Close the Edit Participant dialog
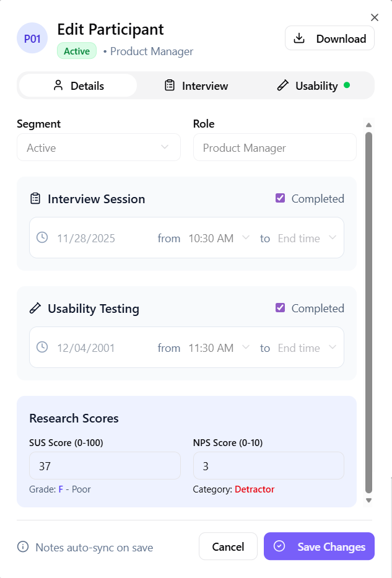Viewport: 392px width, 578px height. tap(374, 17)
